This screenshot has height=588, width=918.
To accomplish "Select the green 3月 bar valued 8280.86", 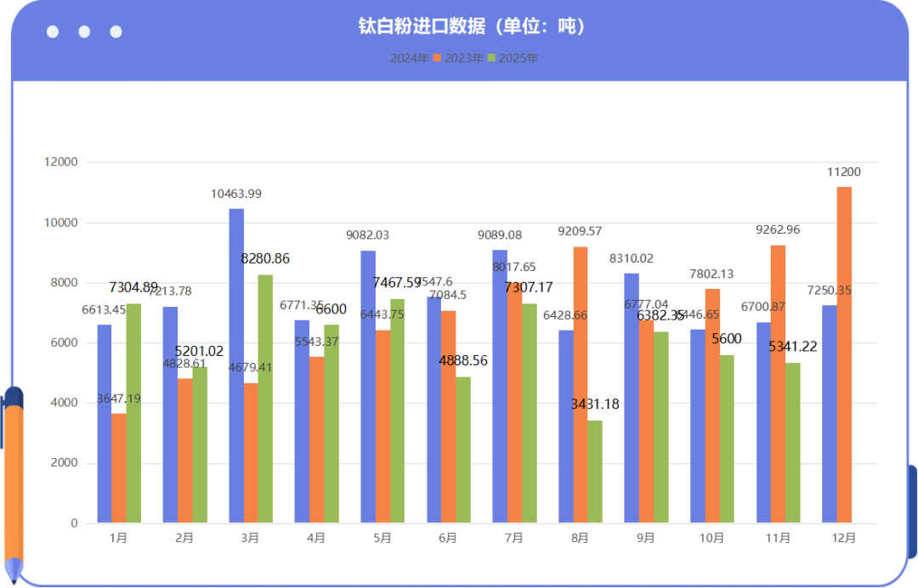I will point(265,399).
